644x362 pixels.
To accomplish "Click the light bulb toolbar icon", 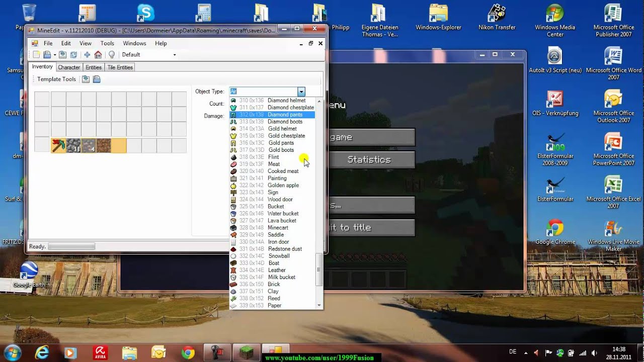I will click(x=112, y=55).
